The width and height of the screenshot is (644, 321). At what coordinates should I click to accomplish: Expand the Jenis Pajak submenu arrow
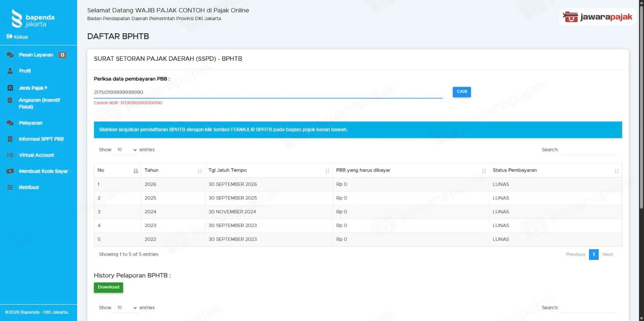point(46,87)
